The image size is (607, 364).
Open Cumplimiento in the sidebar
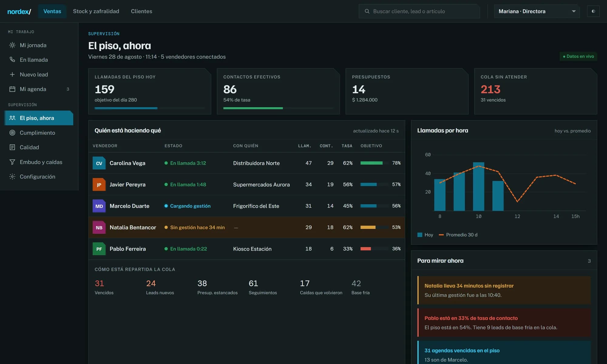point(39,133)
